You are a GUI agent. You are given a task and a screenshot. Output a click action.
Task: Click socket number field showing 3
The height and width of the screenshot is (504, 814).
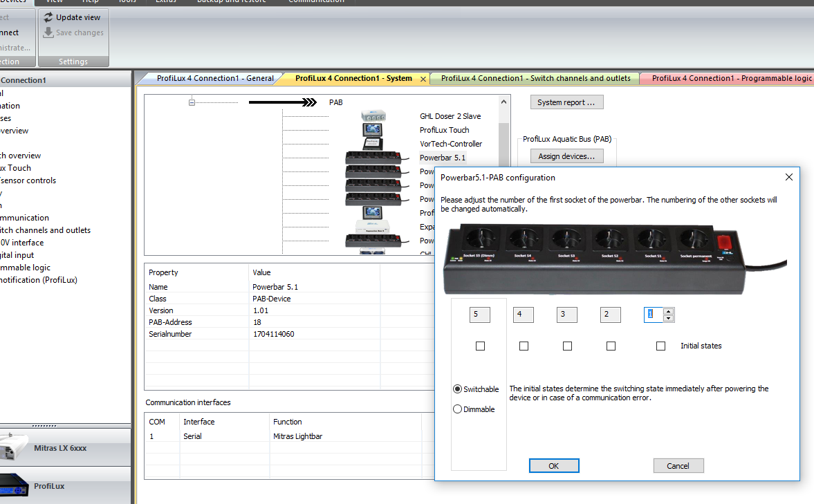click(567, 315)
